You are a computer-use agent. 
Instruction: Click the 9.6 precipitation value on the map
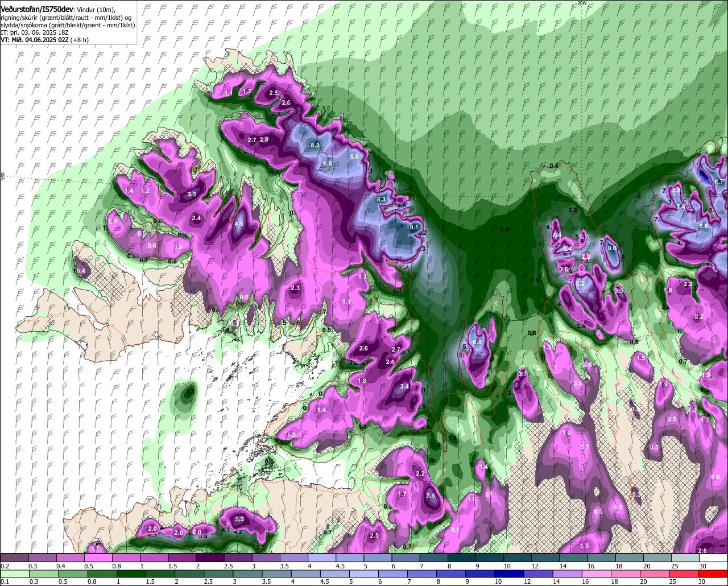click(x=612, y=249)
